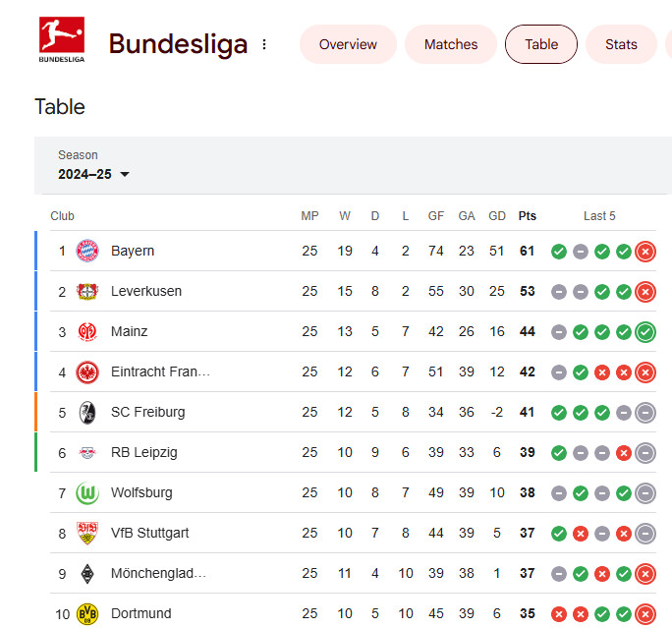Click the Wolfsburg club crest

pyautogui.click(x=87, y=492)
